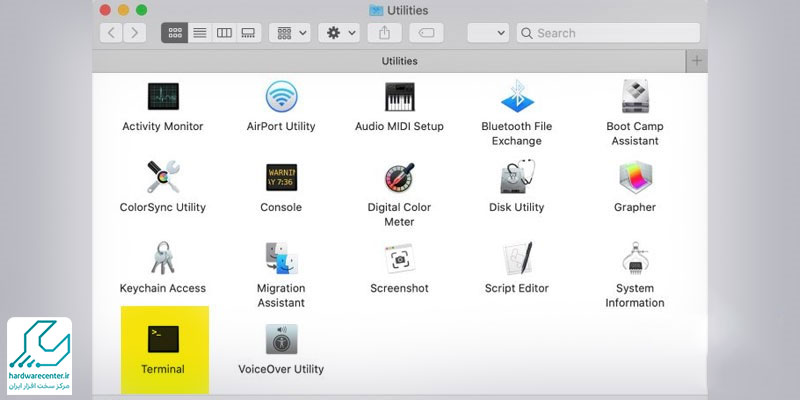Click the "Keychain Access" label
Screen dimensions: 800x400
(163, 288)
